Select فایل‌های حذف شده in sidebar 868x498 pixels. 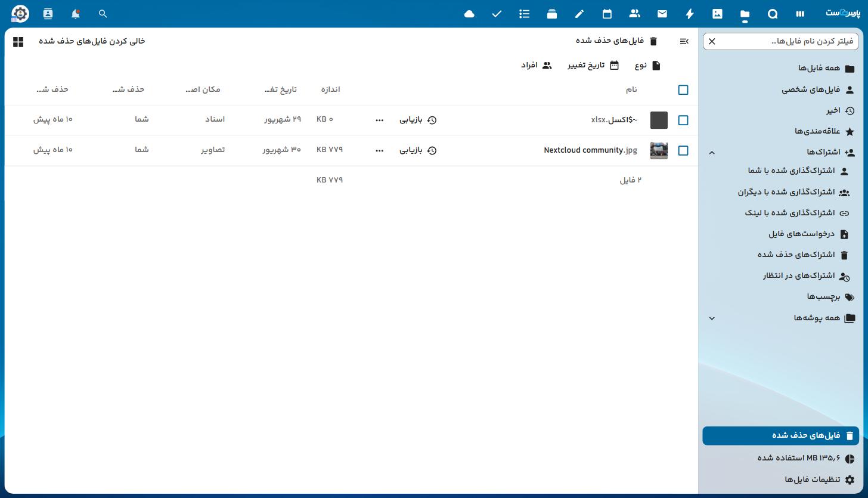[x=780, y=435]
